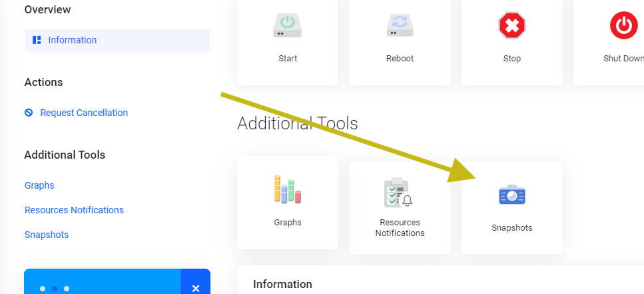Click the Reboot server icon
644x294 pixels.
click(400, 25)
